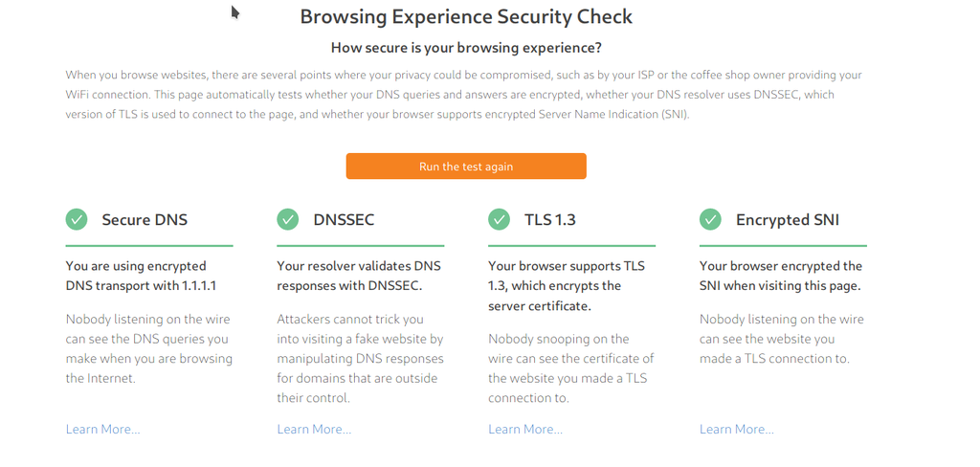Click the intro paragraph about DNS queries
The height and width of the screenshot is (467, 980).
(464, 95)
